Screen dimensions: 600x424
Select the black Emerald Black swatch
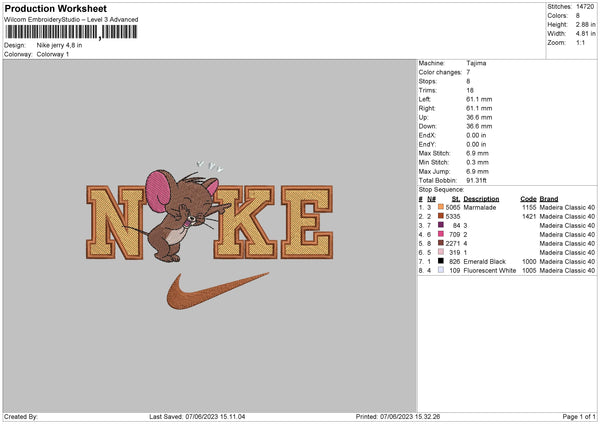(x=441, y=261)
